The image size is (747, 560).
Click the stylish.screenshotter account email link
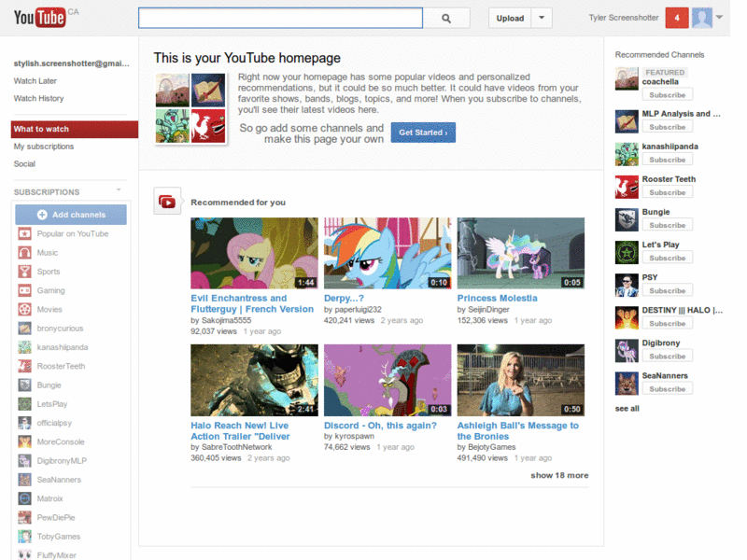[72, 63]
